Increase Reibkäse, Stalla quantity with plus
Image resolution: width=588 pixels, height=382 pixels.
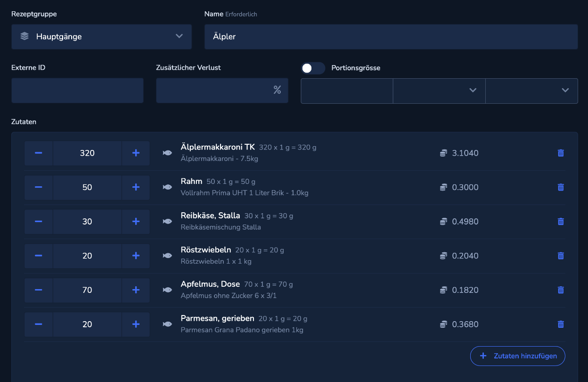pos(136,222)
